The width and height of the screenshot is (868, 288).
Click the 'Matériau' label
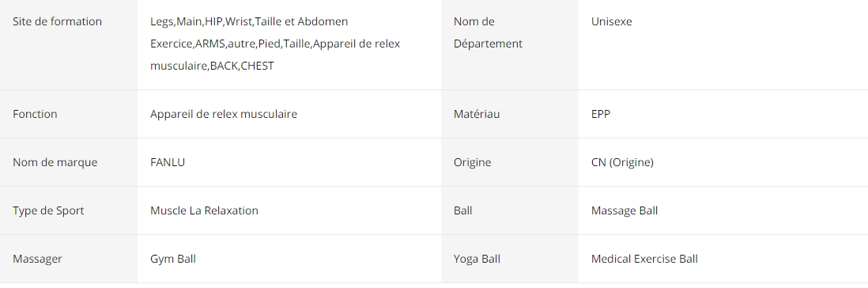(477, 114)
